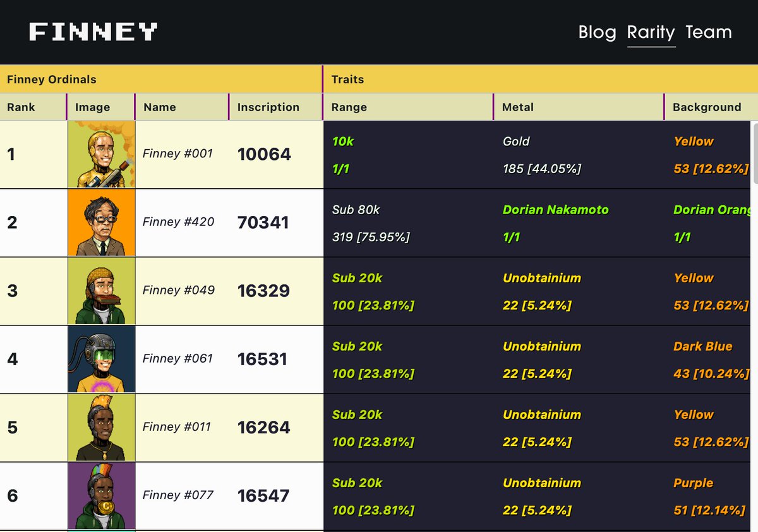Select the name Finney #001
The width and height of the screenshot is (758, 532).
(x=178, y=154)
